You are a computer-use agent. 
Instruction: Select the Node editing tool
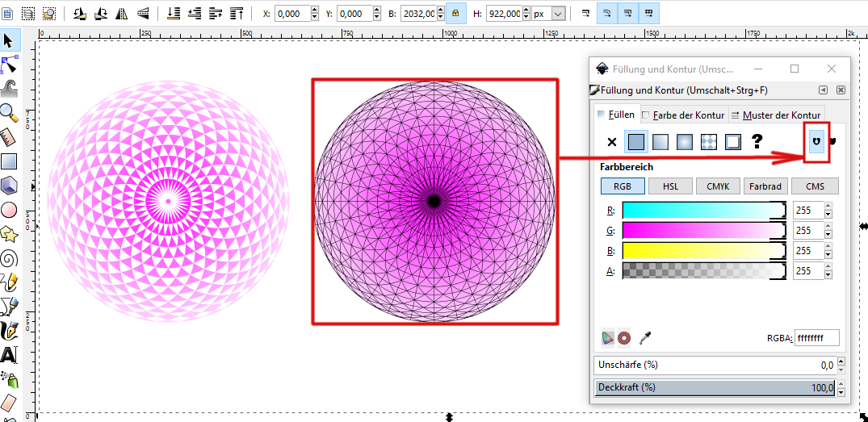tap(9, 64)
